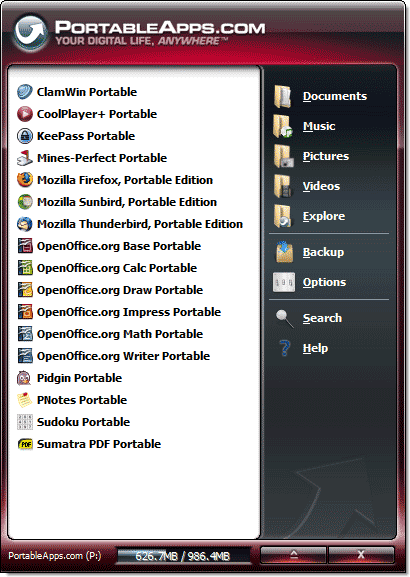The height and width of the screenshot is (577, 410).
Task: Select Sudoku Portable text
Action: pos(84,422)
